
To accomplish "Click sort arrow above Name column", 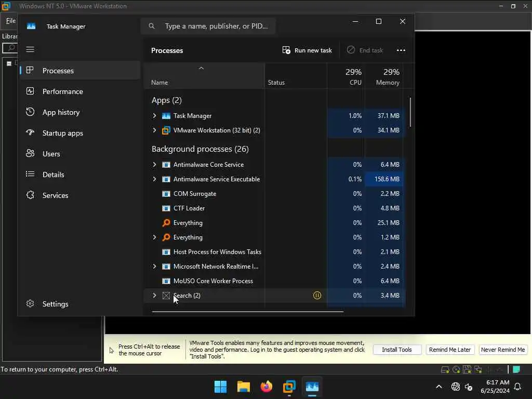I will (201, 68).
